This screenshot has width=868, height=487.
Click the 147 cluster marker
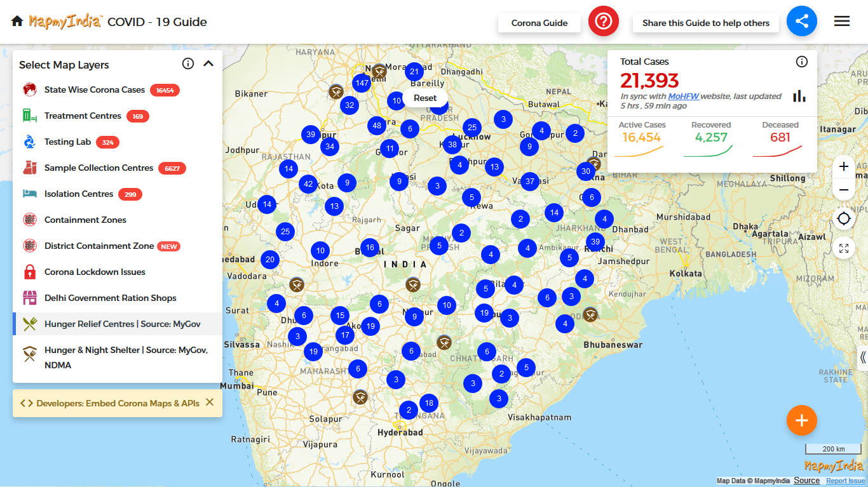click(362, 83)
